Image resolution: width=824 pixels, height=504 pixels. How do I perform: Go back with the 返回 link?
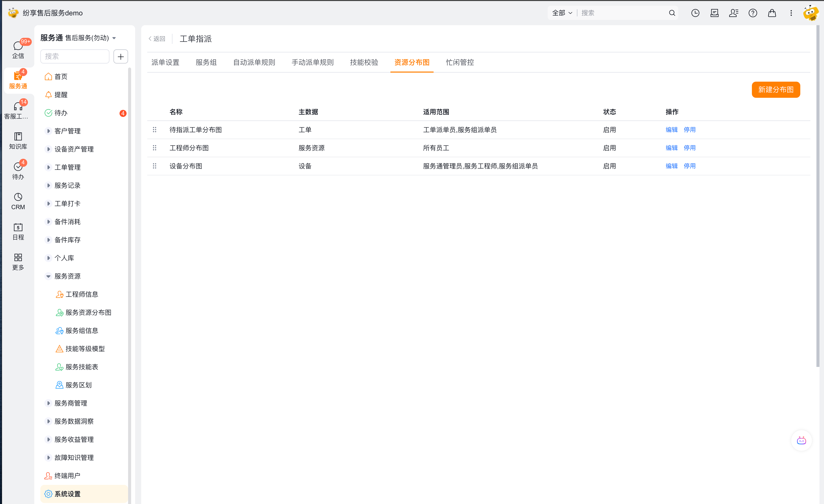157,39
